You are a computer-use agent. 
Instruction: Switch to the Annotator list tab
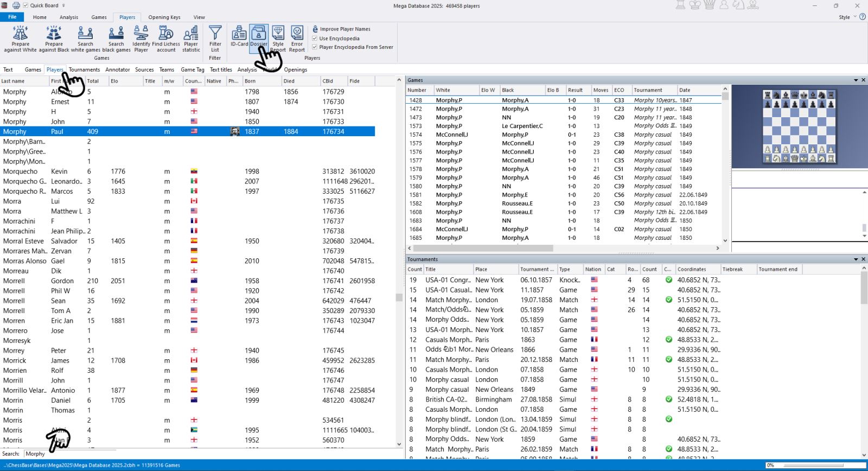117,69
